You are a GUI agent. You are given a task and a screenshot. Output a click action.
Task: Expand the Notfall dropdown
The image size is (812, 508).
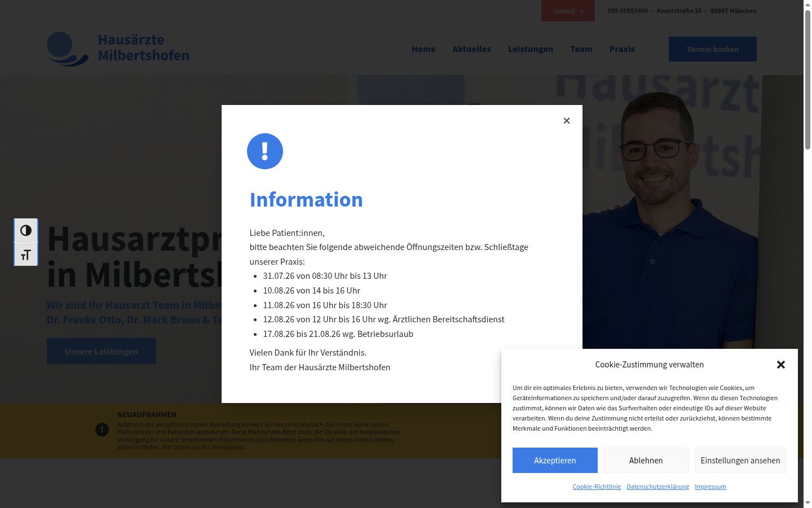[568, 11]
